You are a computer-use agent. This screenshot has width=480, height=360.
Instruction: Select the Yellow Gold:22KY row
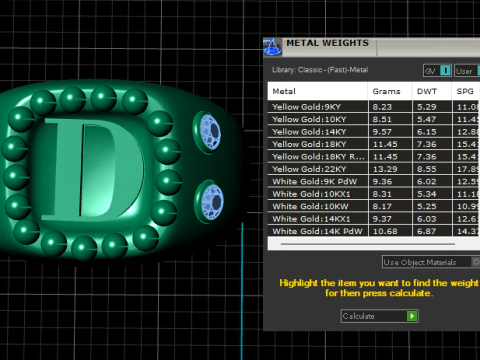[374, 169]
